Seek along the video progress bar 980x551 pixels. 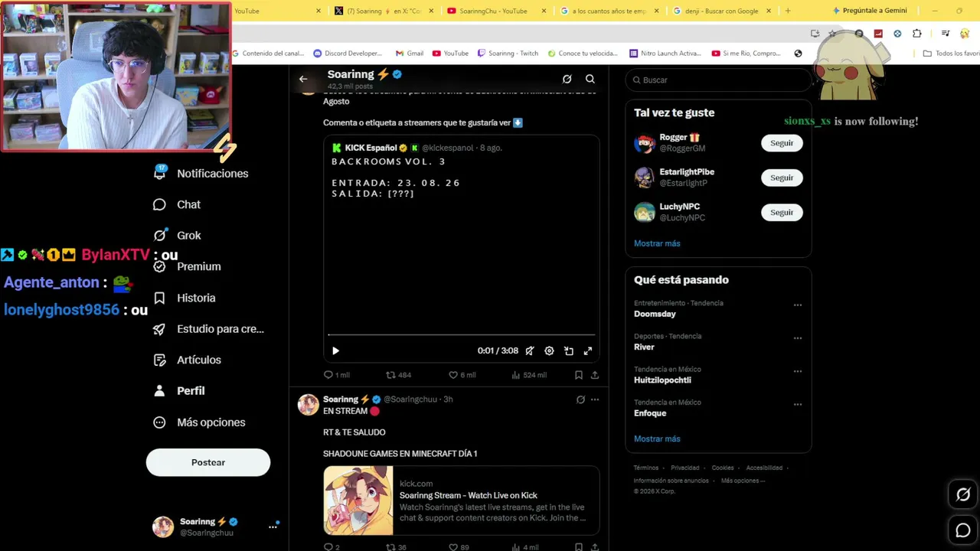click(x=461, y=334)
